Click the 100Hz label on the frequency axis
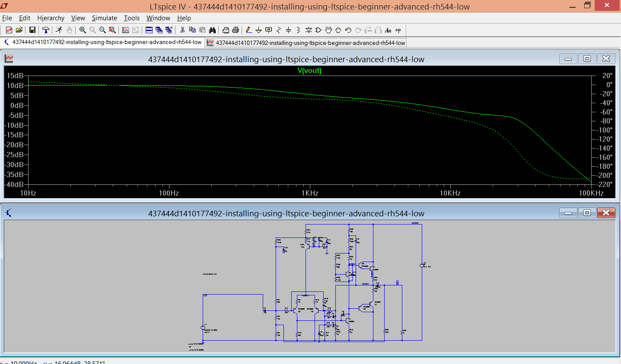This screenshot has height=364, width=621. (x=169, y=193)
